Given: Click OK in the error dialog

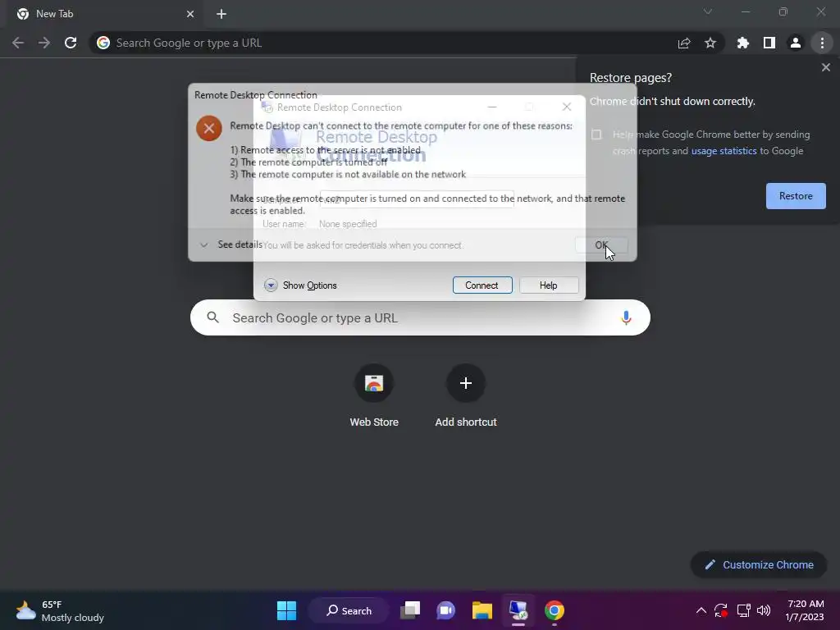Looking at the screenshot, I should [x=601, y=244].
